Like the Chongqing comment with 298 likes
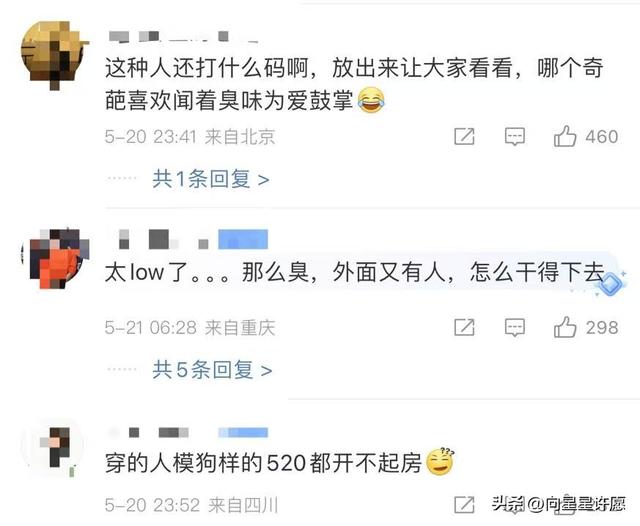The width and height of the screenshot is (640, 526). click(x=565, y=327)
